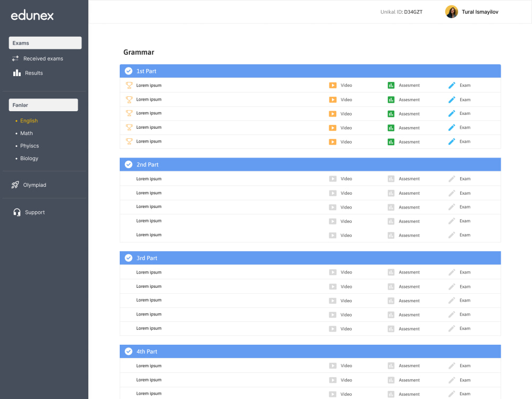Toggle the check circle on 2nd Part header
The width and height of the screenshot is (532, 399).
click(x=129, y=164)
